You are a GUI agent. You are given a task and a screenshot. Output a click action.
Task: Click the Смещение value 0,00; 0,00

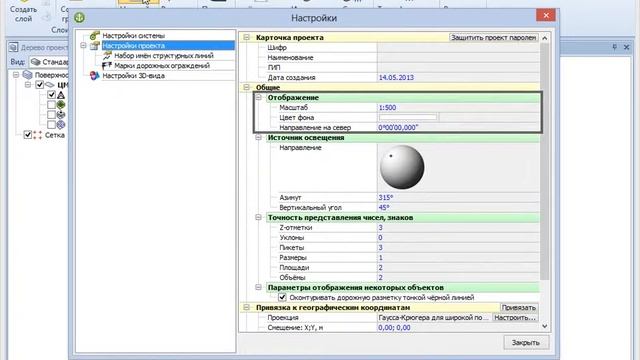click(x=394, y=327)
